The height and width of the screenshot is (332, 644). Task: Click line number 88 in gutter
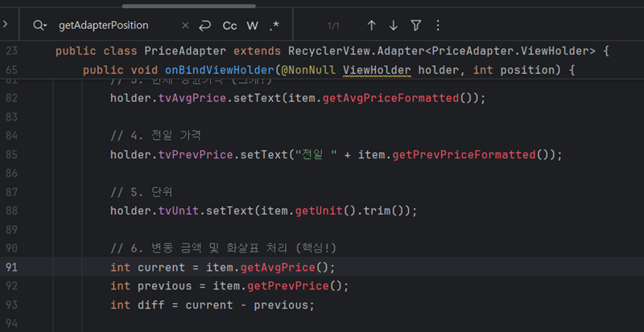[x=11, y=211]
